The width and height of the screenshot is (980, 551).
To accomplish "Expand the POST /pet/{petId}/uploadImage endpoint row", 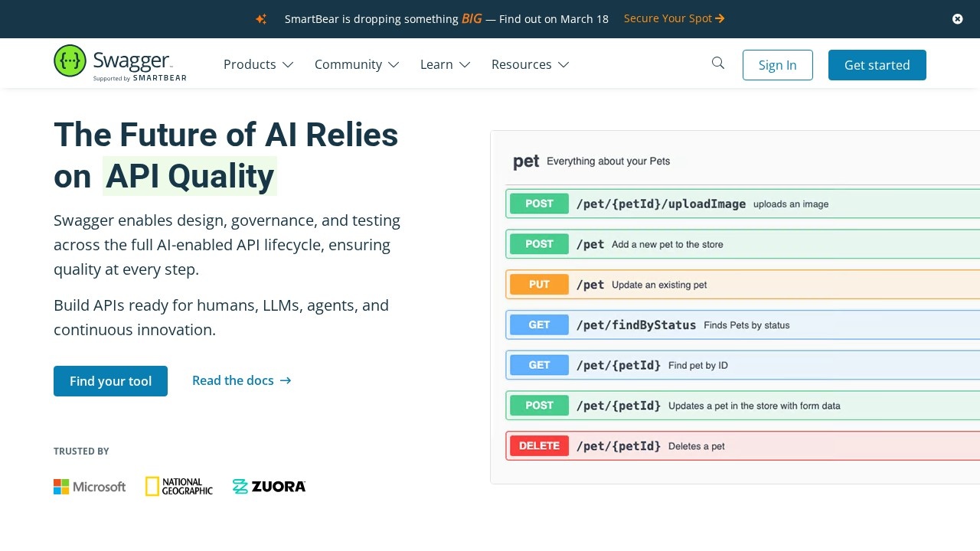I will click(743, 204).
